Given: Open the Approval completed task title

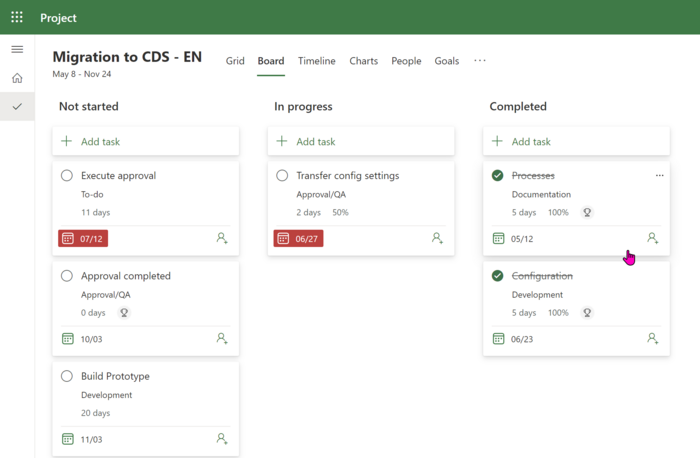Looking at the screenshot, I should point(125,276).
